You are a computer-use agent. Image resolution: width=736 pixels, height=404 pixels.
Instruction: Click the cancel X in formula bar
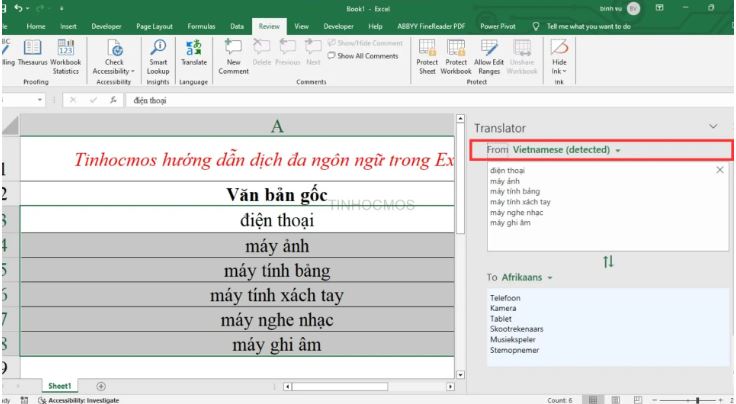73,100
